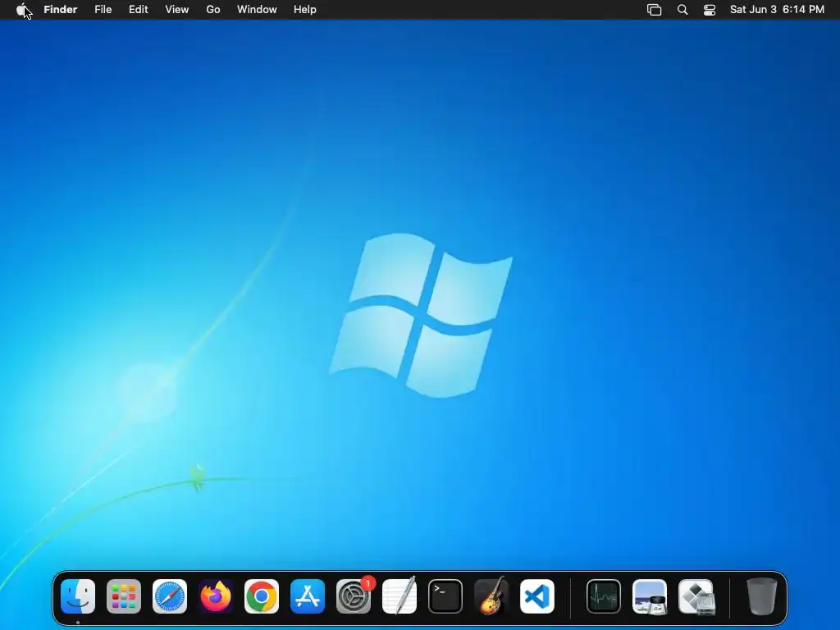
Task: Open Finder from the Dock
Action: [x=78, y=596]
